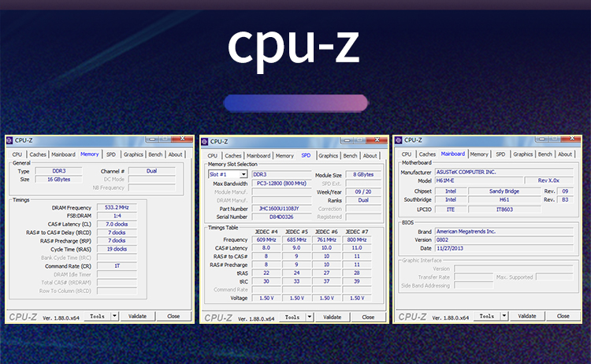This screenshot has height=364, width=591.
Task: Minimize the Memory CPU-Z window
Action: tap(152, 139)
